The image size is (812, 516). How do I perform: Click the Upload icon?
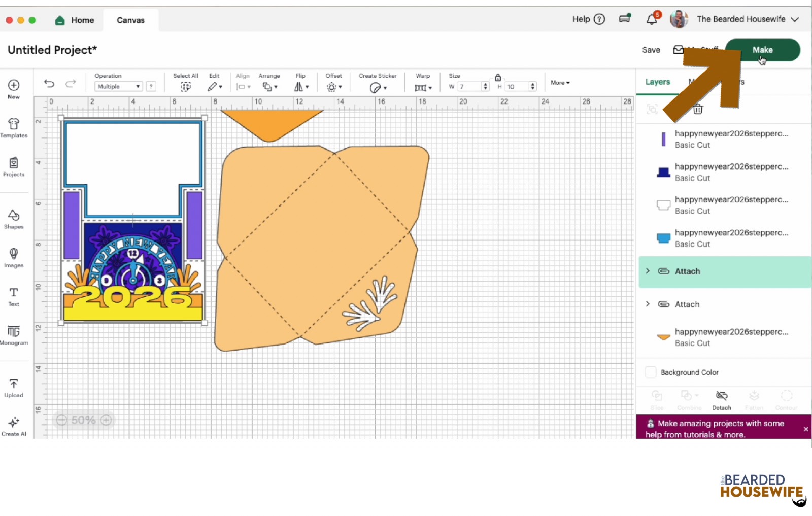(x=14, y=388)
